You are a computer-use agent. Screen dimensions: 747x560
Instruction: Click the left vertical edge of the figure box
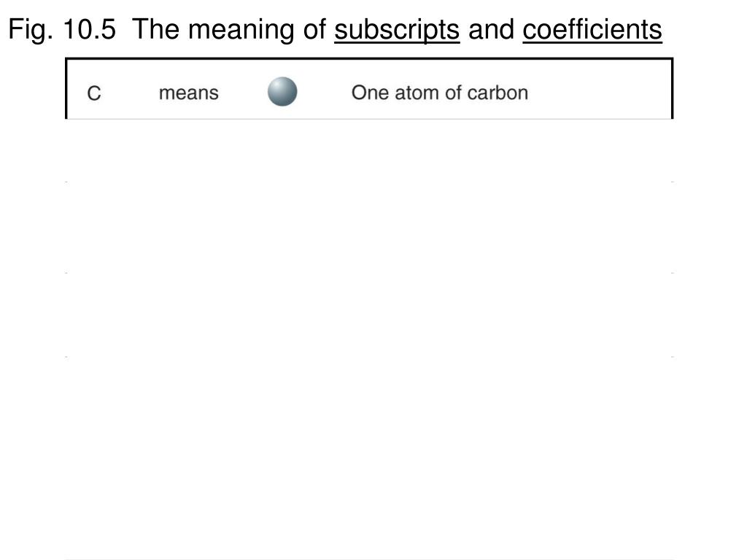coord(66,88)
